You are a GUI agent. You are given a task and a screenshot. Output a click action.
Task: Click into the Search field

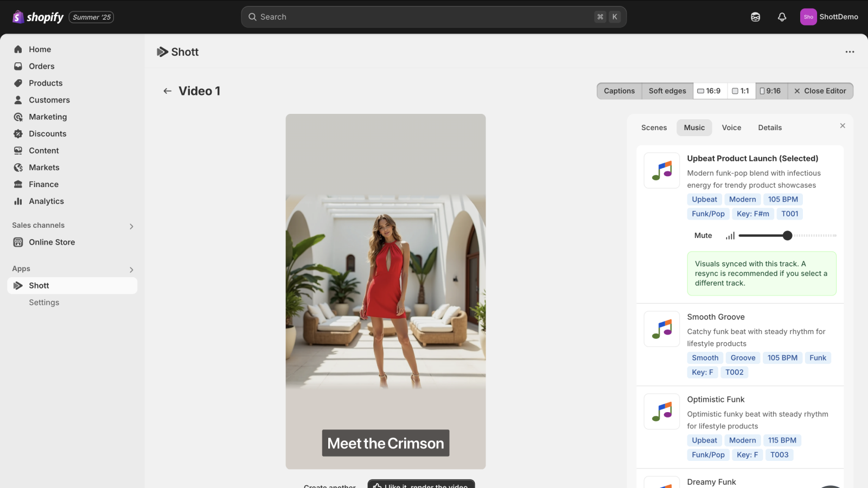click(x=433, y=17)
